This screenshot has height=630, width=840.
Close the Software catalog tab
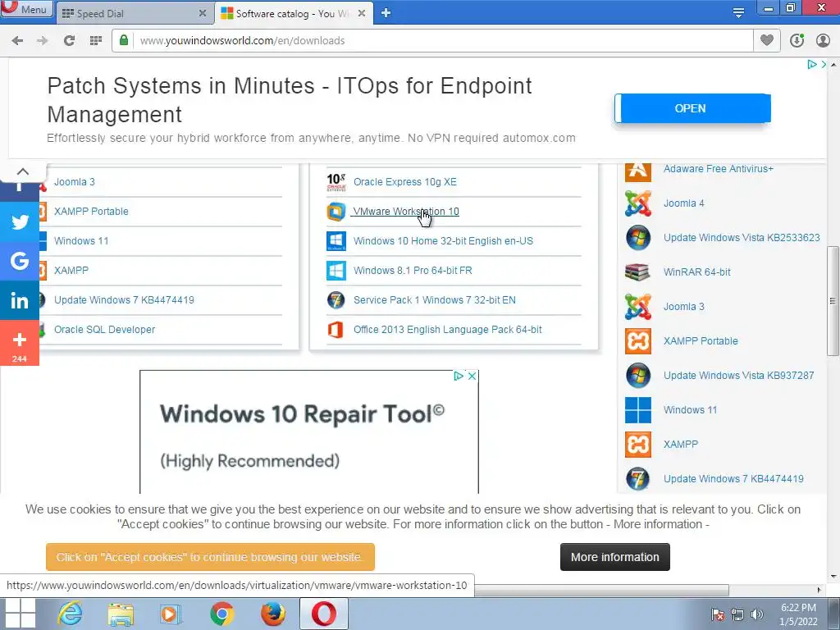click(x=362, y=13)
